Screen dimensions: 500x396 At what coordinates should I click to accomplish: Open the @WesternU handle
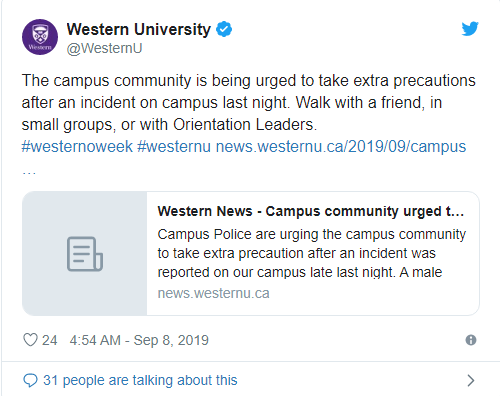coord(104,48)
